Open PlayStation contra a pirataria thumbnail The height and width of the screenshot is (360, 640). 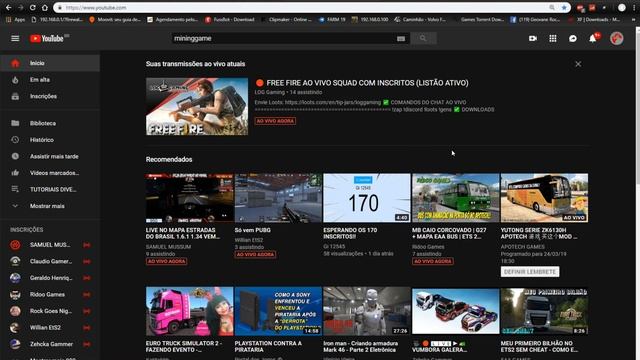(x=278, y=311)
